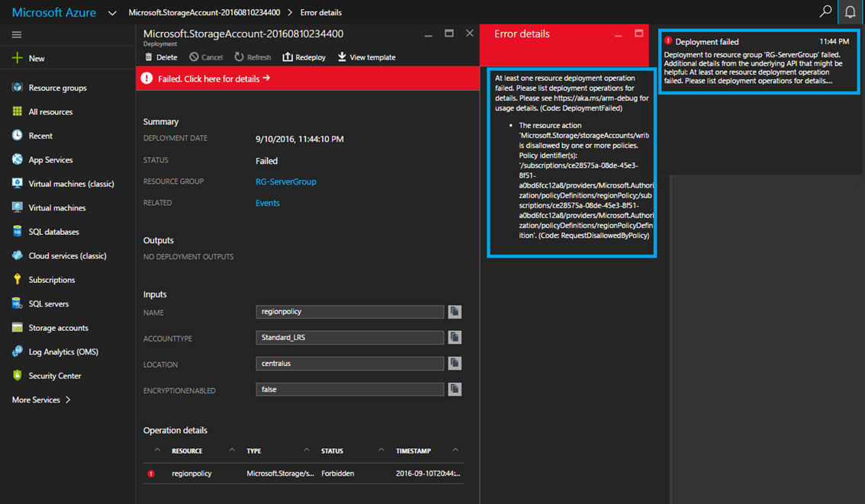The image size is (865, 504).
Task: Select Subscriptions in the sidebar
Action: (x=52, y=280)
